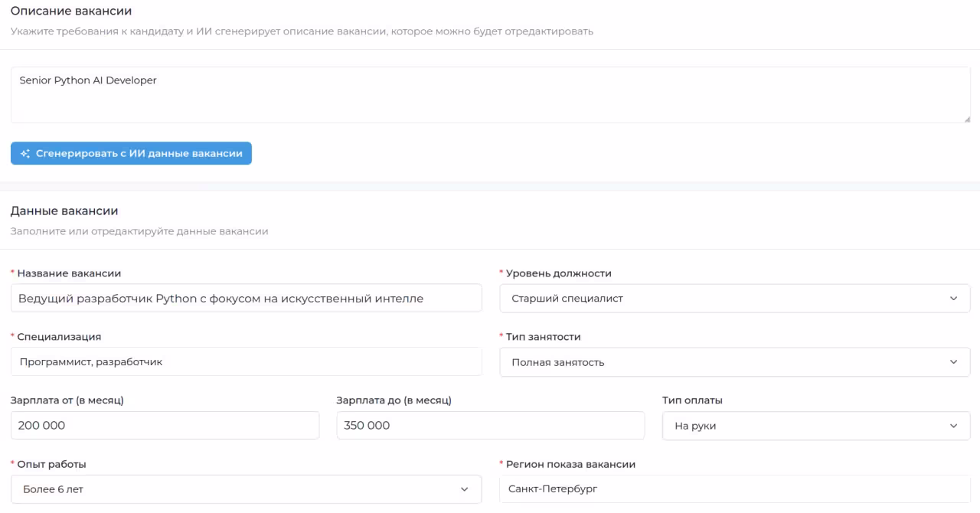
Task: Click the chevron arrow in Уровень должности
Action: point(953,299)
